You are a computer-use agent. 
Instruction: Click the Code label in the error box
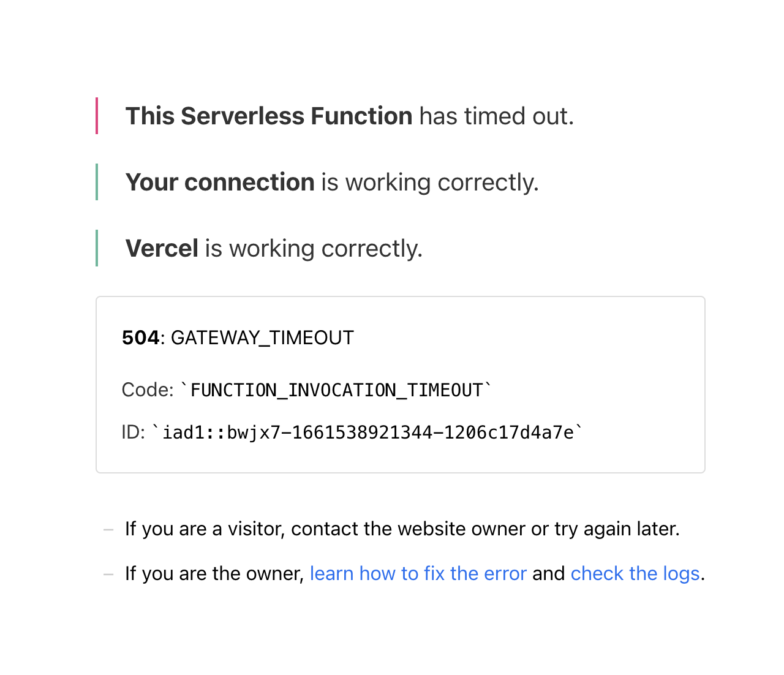tap(146, 390)
